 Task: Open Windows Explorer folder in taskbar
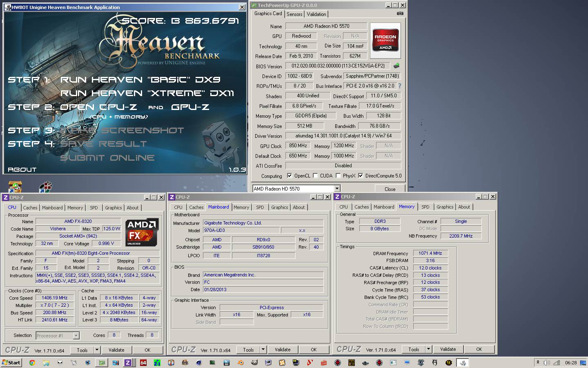pos(46,362)
